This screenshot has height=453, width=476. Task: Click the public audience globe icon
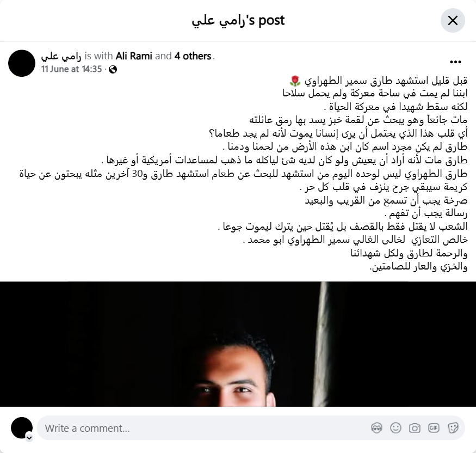coord(113,70)
